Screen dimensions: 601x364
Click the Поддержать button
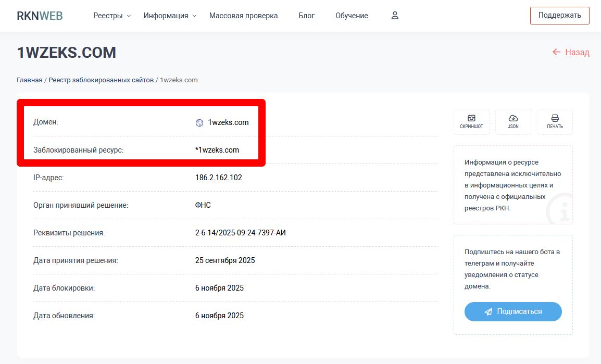pos(559,15)
